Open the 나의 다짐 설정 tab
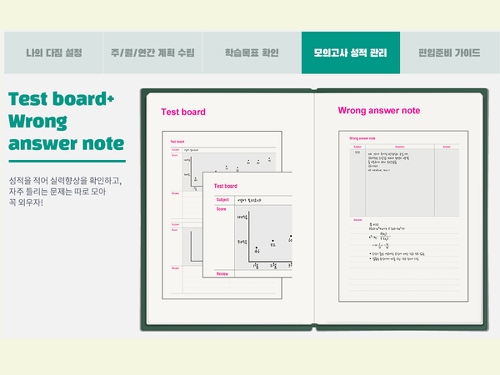This screenshot has width=500, height=375. [x=53, y=53]
